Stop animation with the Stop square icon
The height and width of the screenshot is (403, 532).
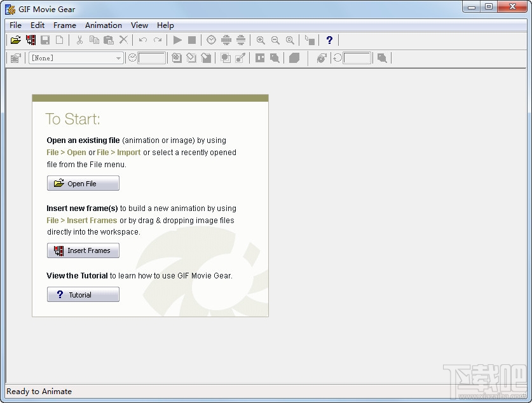click(192, 40)
